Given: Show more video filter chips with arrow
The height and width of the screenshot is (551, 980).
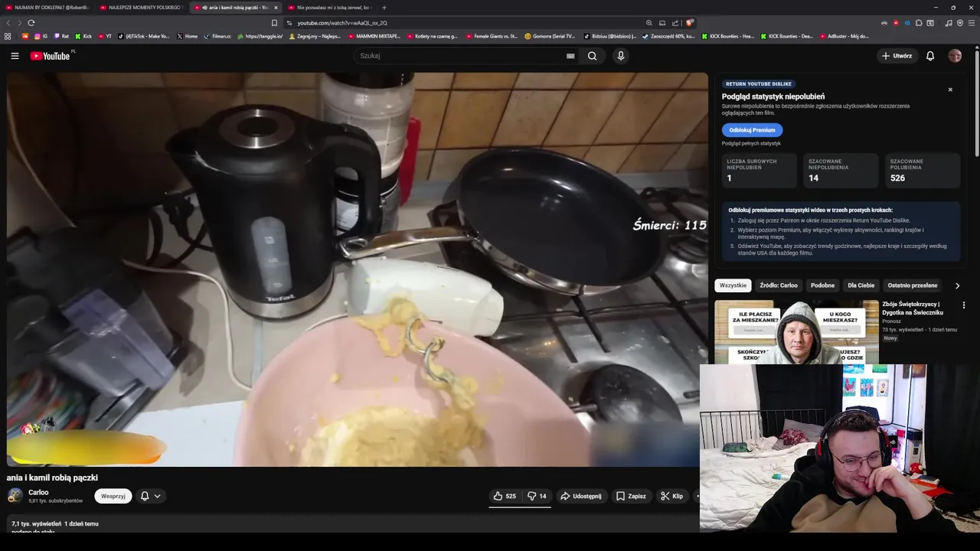Looking at the screenshot, I should click(x=957, y=285).
